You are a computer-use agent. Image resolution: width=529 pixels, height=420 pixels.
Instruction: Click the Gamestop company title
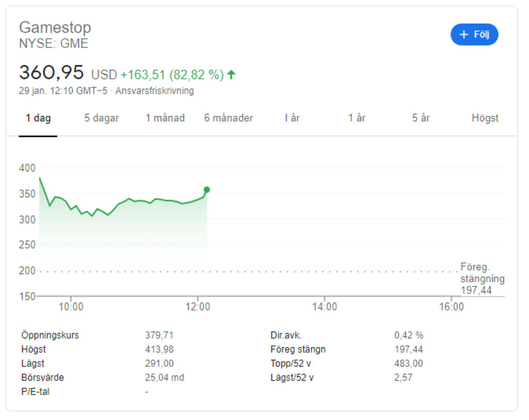click(55, 27)
